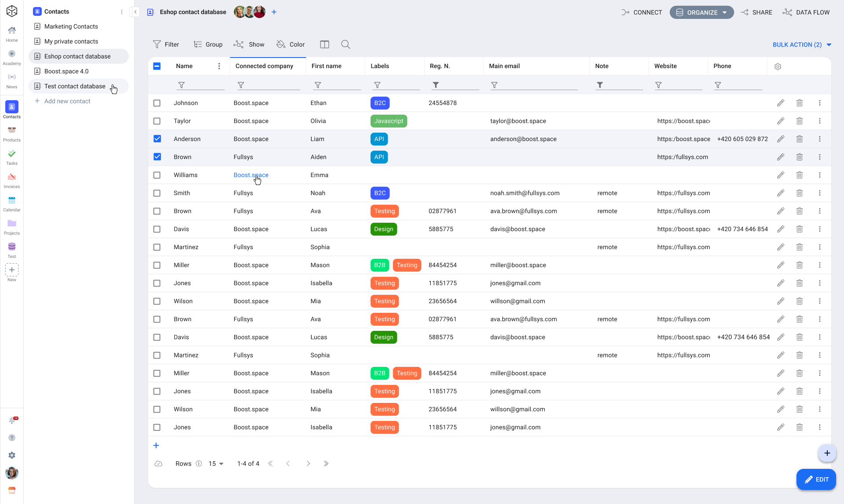Open the Organize dropdown
The width and height of the screenshot is (844, 504).
click(x=701, y=12)
